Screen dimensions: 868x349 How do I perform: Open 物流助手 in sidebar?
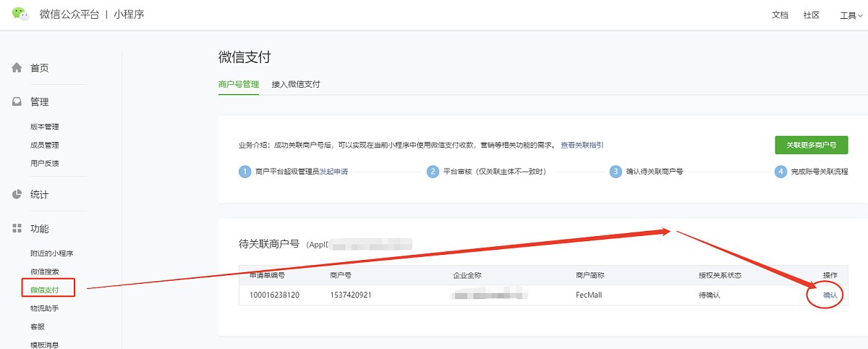coord(44,308)
